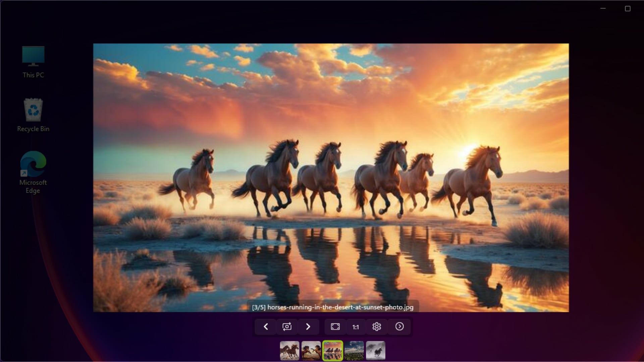Open fourth thumbnail with cloudy sky field
The image size is (644, 362).
click(354, 351)
